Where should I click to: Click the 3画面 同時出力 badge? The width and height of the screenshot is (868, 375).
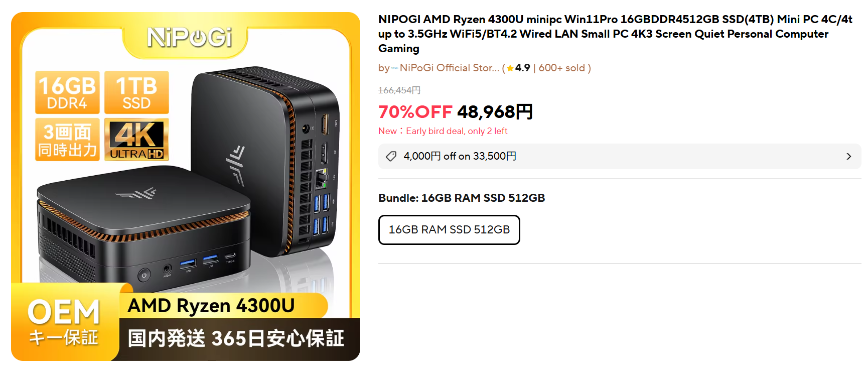(x=67, y=140)
